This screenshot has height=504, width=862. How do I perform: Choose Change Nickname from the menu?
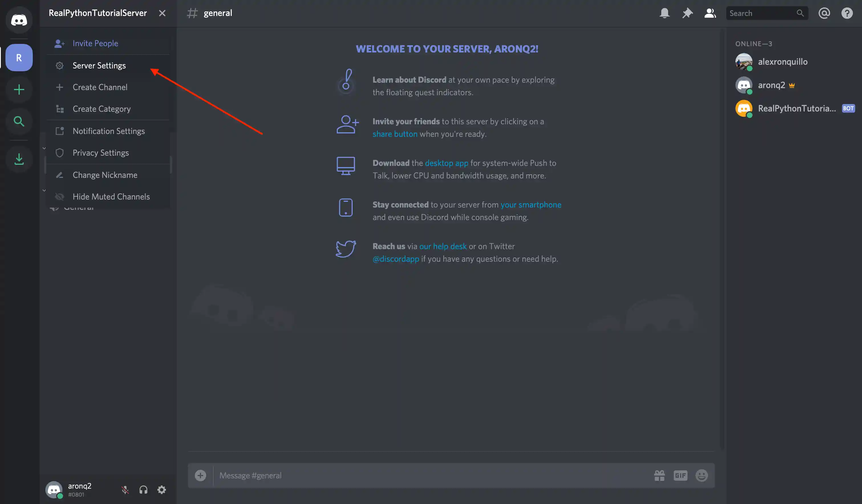coord(104,175)
